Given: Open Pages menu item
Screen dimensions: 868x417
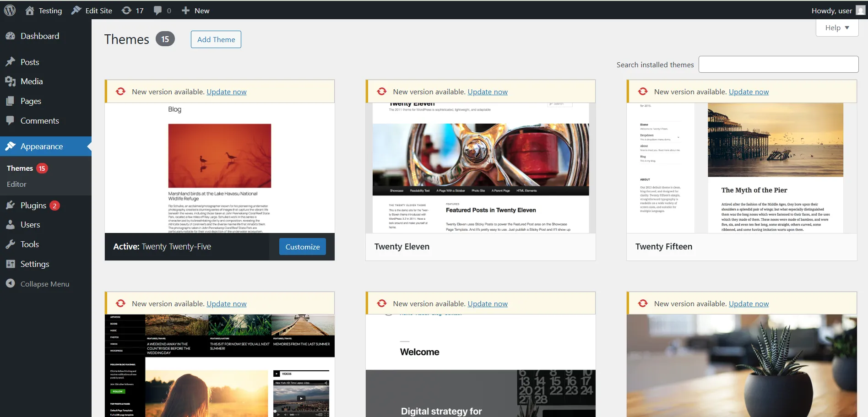Looking at the screenshot, I should pyautogui.click(x=46, y=101).
